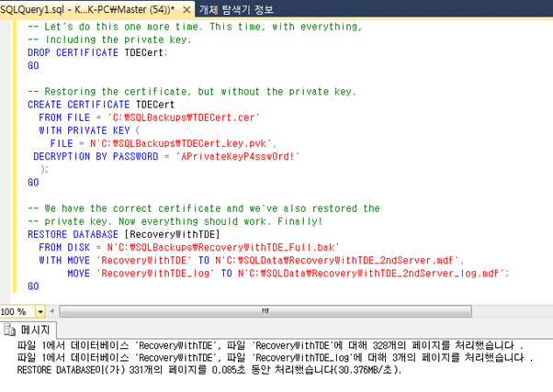Click the 메시지 tab icon
Screen dimensions: 553x392
point(9,330)
